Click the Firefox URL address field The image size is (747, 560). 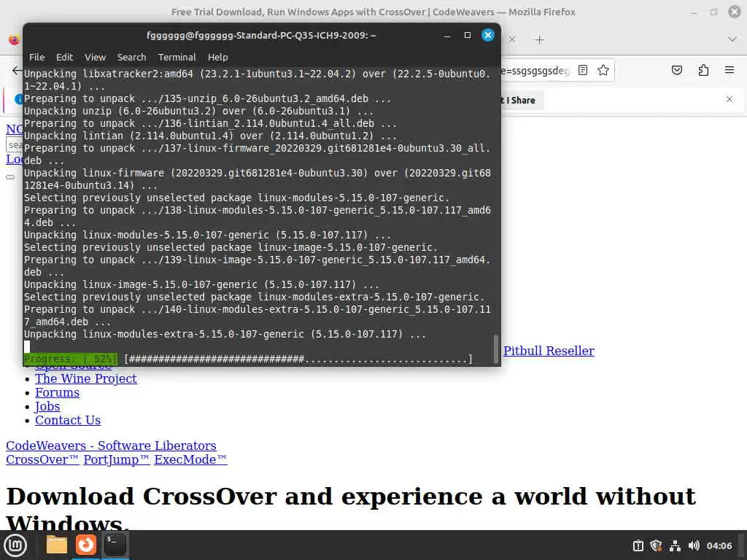tap(535, 71)
